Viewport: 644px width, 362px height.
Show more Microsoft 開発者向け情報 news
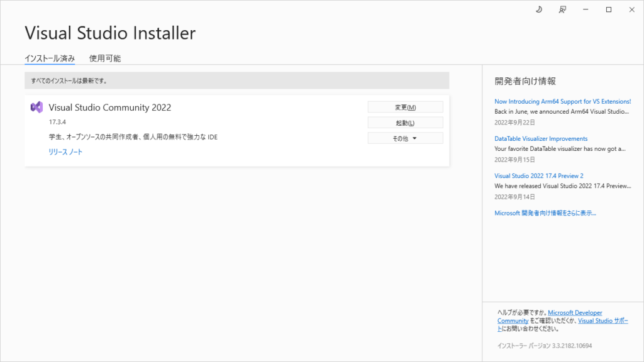545,213
